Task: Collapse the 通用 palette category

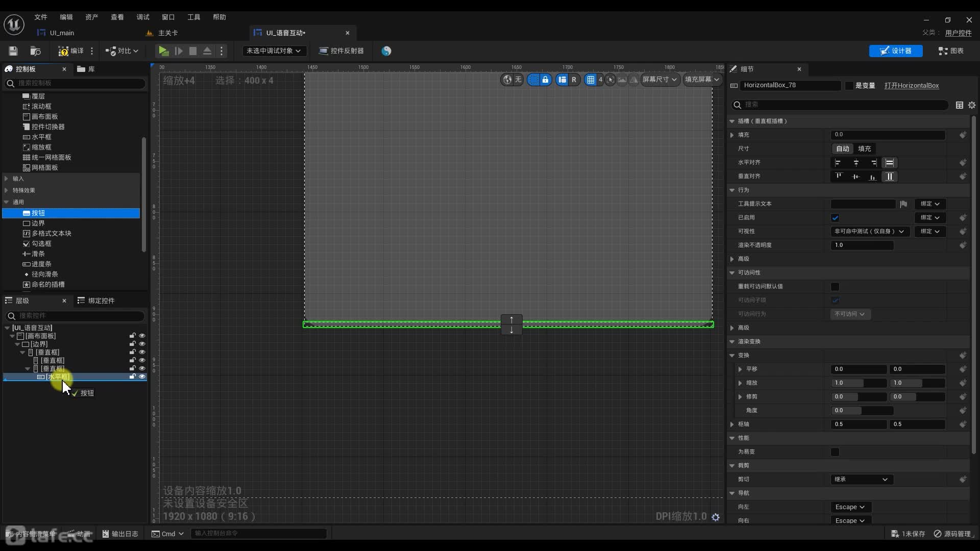Action: point(6,202)
